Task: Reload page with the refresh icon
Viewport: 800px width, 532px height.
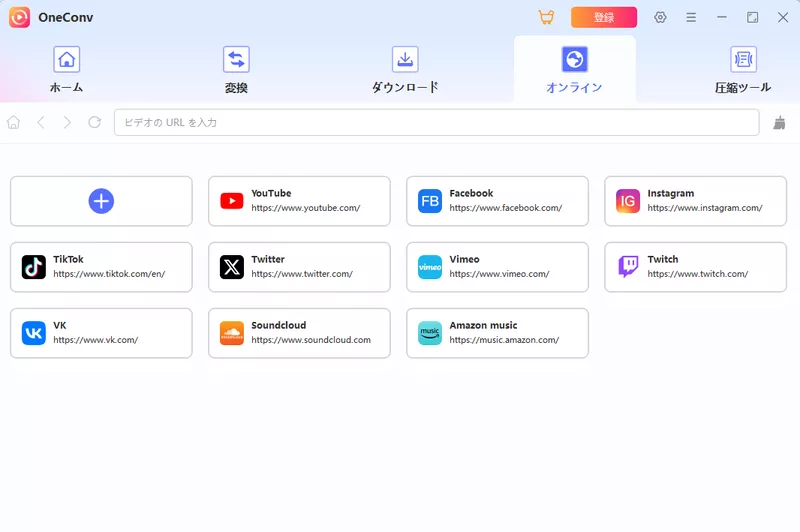Action: click(94, 122)
